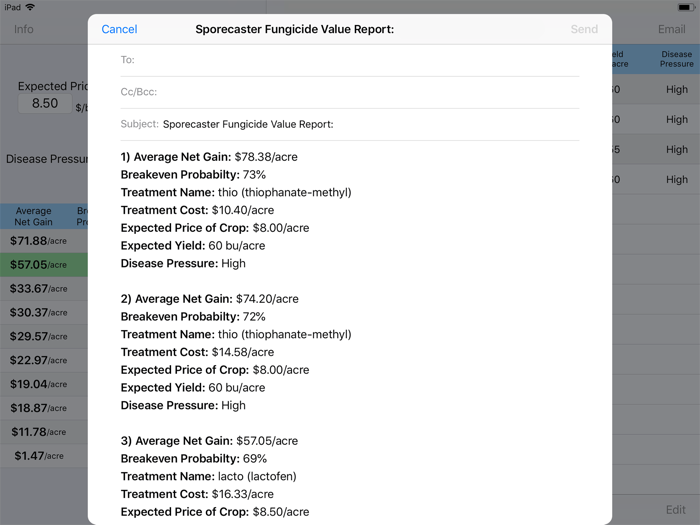Tap the Expected Price field showing 8.50
Viewport: 700px width, 525px height.
45,103
